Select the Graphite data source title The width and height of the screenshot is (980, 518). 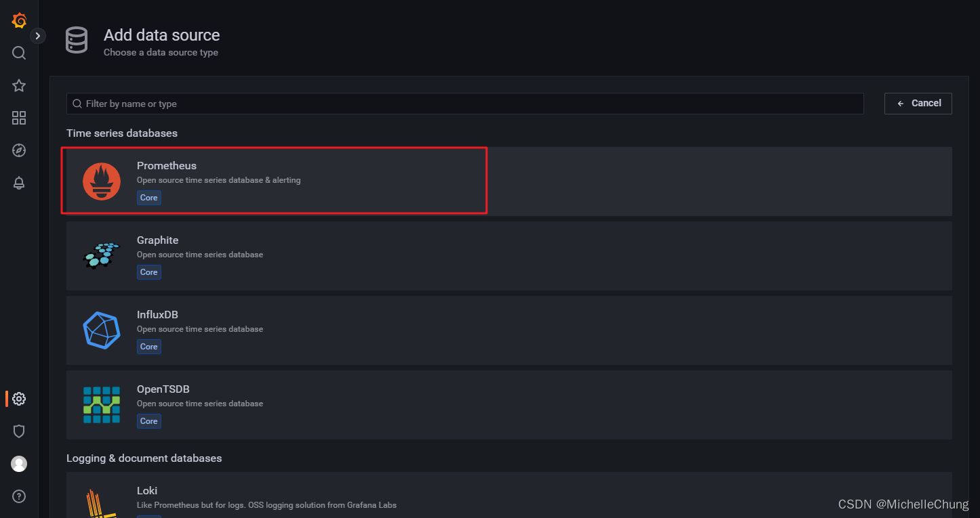pos(158,240)
